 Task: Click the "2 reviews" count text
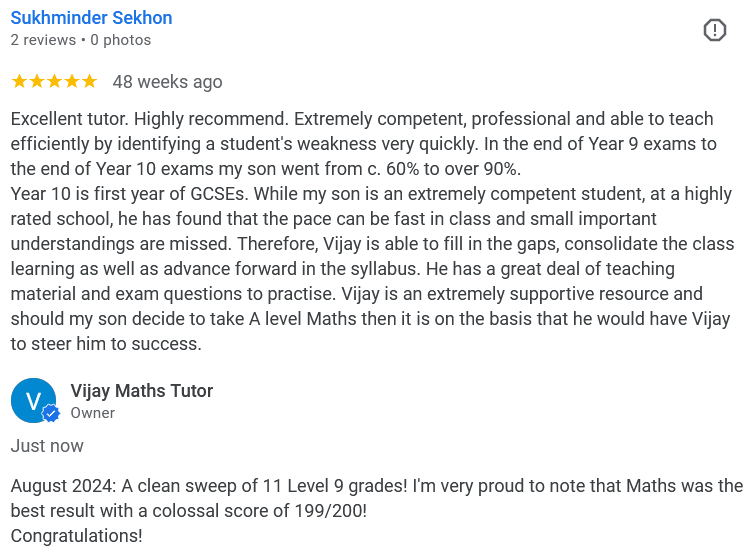pyautogui.click(x=43, y=40)
